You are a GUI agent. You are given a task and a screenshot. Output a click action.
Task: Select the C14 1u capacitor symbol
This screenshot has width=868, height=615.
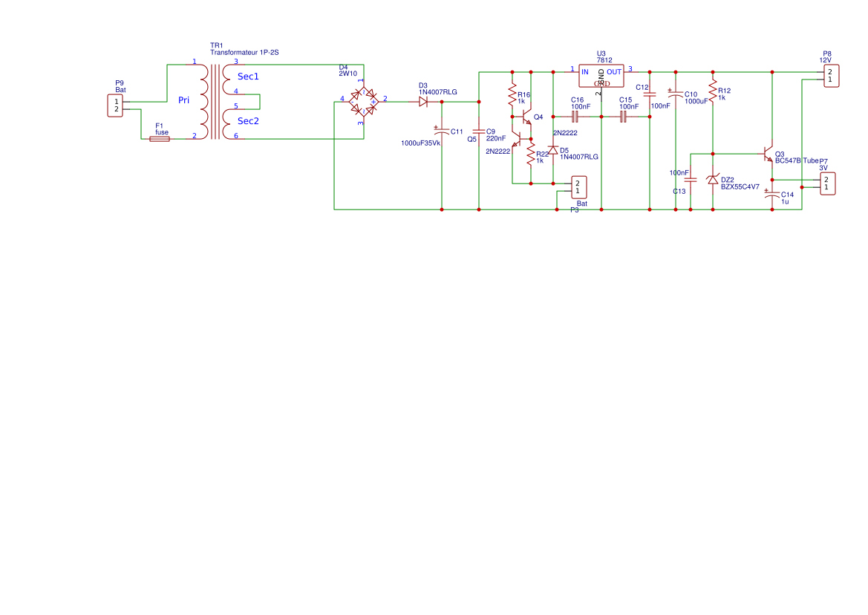pyautogui.click(x=771, y=195)
